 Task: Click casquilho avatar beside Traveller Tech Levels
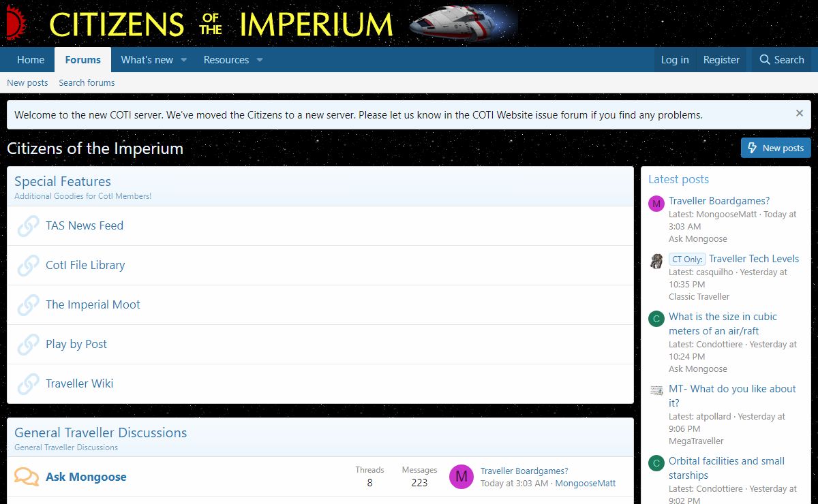coord(656,262)
